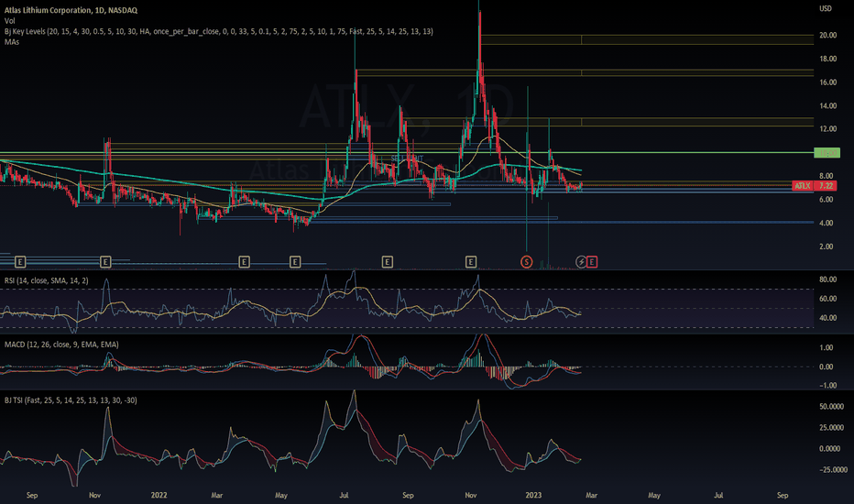This screenshot has width=854, height=504.
Task: Click the TSI -25.0000 axis value
Action: (833, 470)
